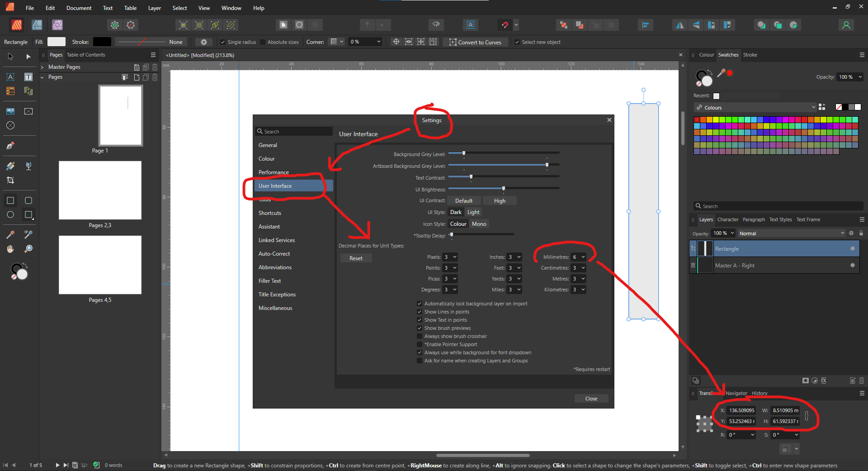Select the Move tool
The height and width of the screenshot is (471, 868).
click(x=10, y=57)
